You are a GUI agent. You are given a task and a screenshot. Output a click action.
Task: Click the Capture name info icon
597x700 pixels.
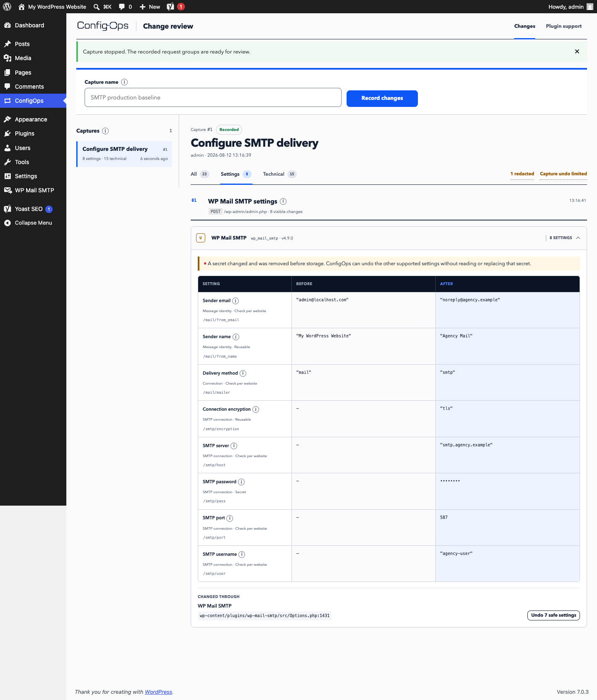124,82
